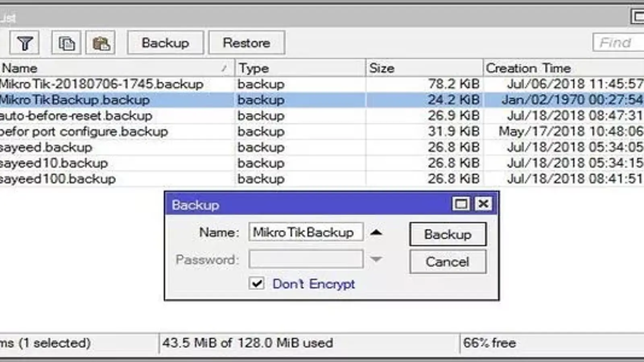The image size is (644, 362).
Task: Click the Name input field
Action: pos(305,232)
